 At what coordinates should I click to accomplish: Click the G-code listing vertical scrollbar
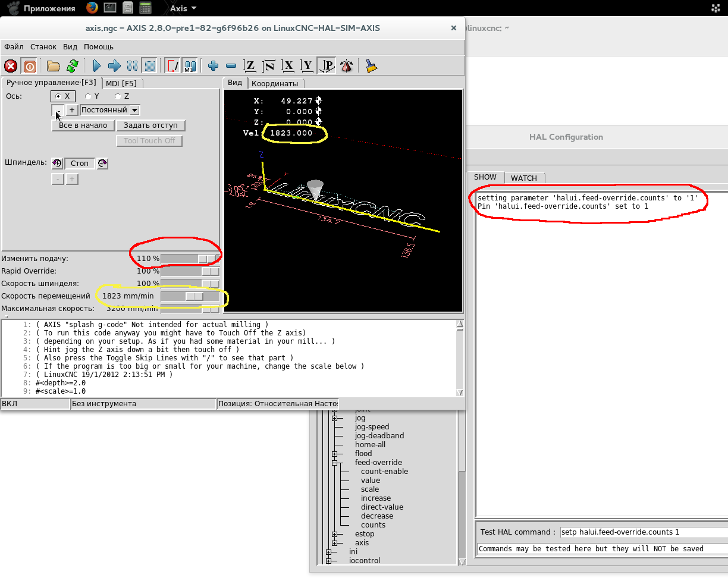[459, 359]
